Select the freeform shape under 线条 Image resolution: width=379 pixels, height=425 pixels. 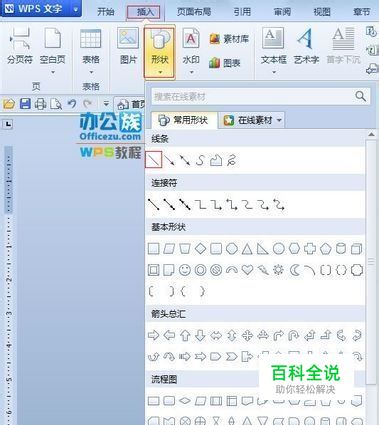pyautogui.click(x=216, y=160)
